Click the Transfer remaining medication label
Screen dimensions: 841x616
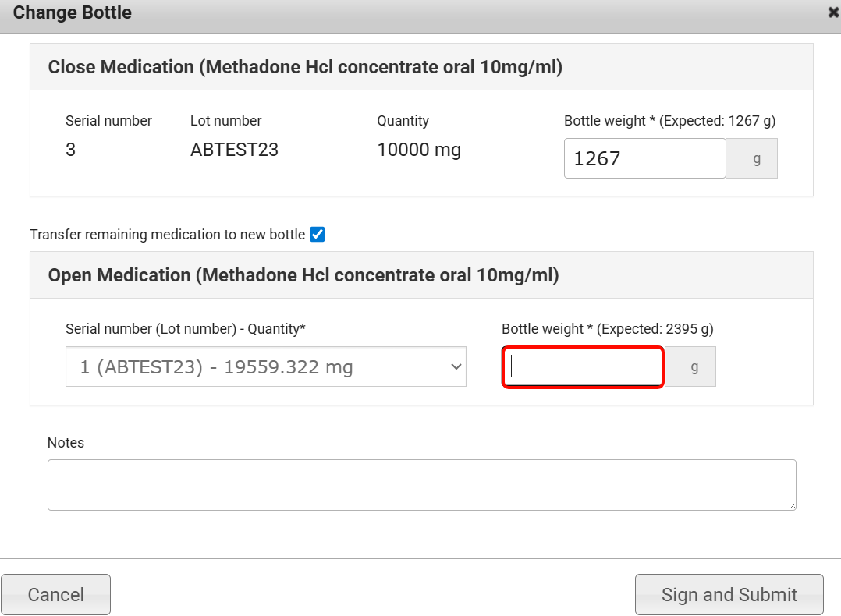coord(167,235)
